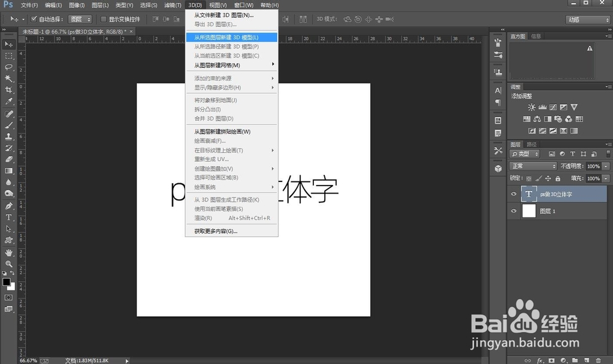Open the Brightness/Contrast adjustment icon

(x=532, y=107)
